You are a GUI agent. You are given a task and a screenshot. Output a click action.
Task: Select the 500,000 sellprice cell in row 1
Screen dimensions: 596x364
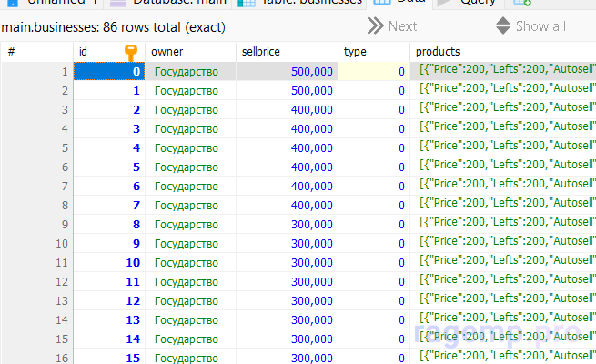(287, 71)
